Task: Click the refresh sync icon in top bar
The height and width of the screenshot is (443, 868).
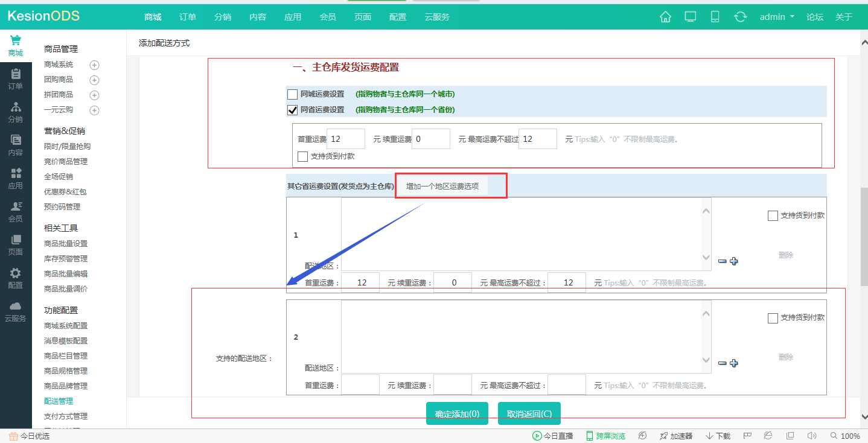Action: pos(740,17)
